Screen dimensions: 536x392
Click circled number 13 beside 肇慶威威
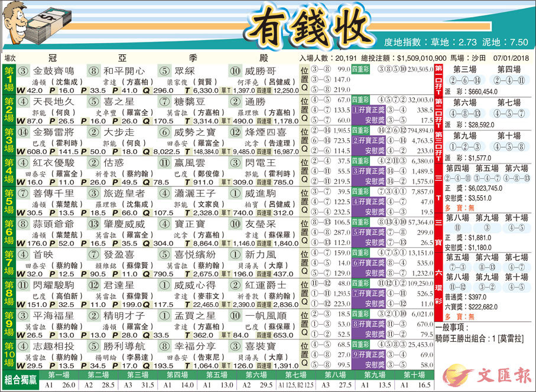pos(93,224)
